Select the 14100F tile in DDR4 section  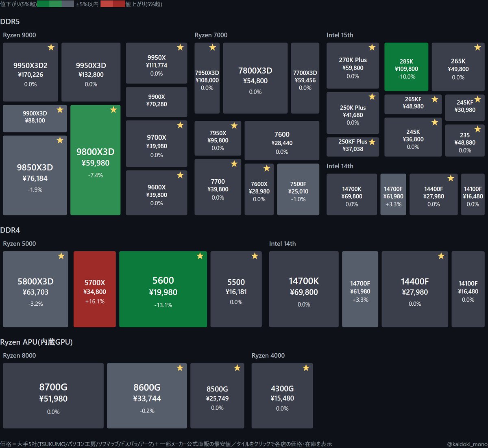(468, 289)
